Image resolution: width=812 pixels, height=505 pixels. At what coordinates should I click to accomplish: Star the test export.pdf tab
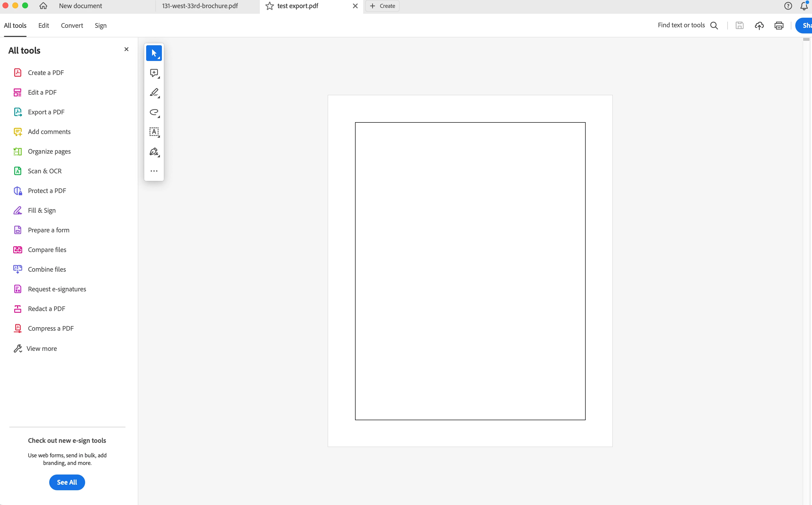[270, 6]
